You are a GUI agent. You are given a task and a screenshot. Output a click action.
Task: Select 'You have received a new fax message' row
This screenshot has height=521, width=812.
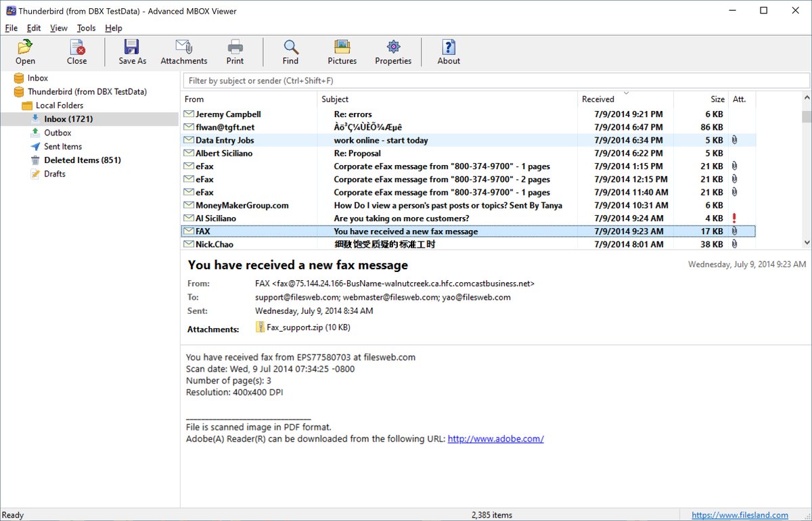click(x=468, y=231)
